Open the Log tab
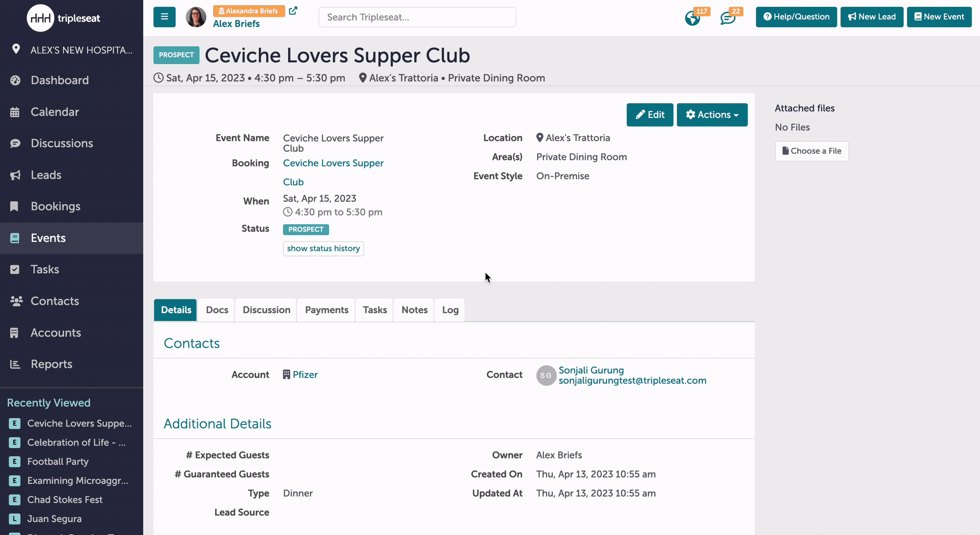 pyautogui.click(x=450, y=310)
